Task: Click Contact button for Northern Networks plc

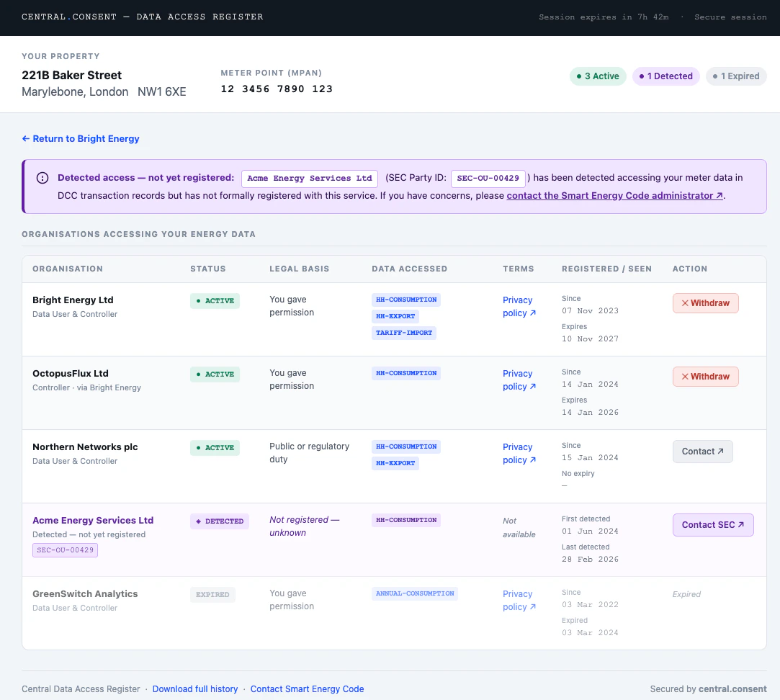Action: click(702, 452)
